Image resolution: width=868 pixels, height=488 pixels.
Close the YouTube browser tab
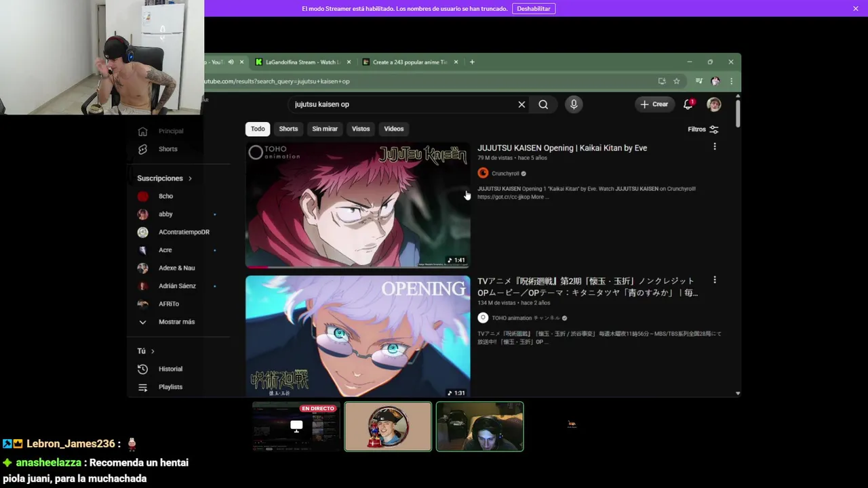tap(241, 62)
